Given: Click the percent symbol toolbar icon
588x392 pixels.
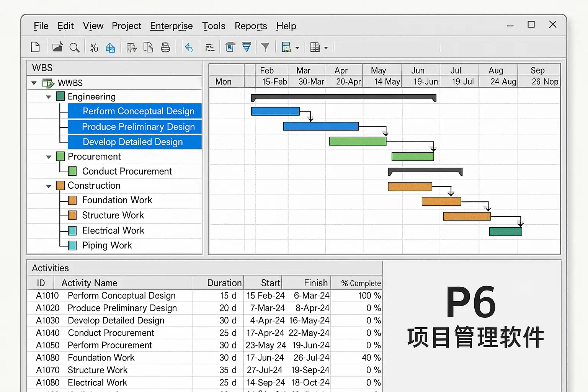Looking at the screenshot, I should 94,47.
